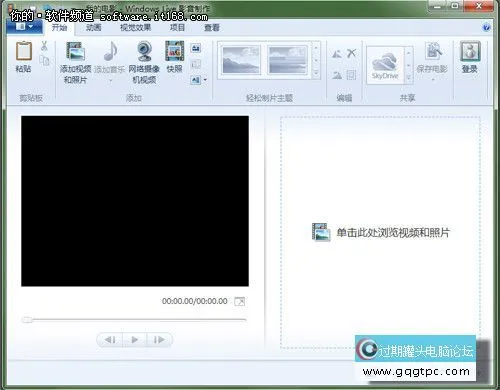Click the Add music (添加音乐) note icon

(x=110, y=51)
